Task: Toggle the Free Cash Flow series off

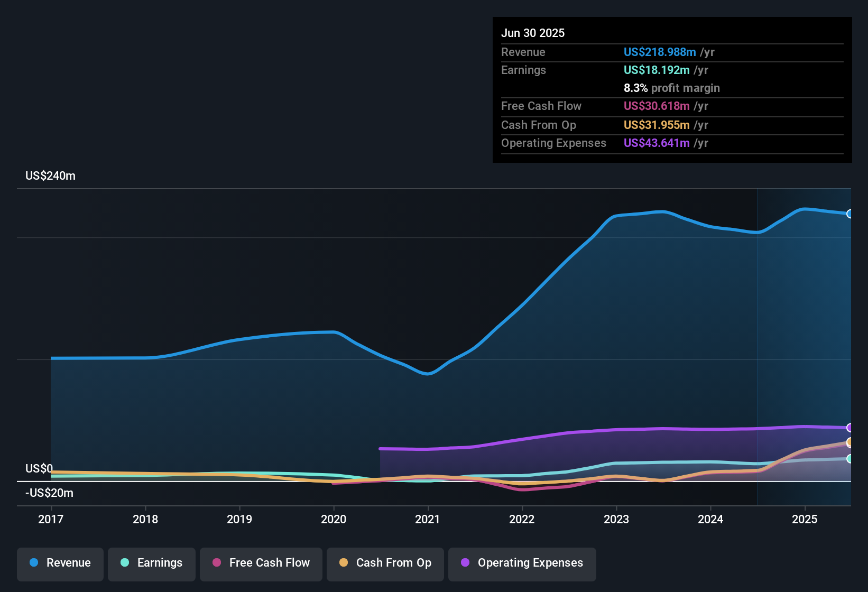Action: [x=261, y=564]
